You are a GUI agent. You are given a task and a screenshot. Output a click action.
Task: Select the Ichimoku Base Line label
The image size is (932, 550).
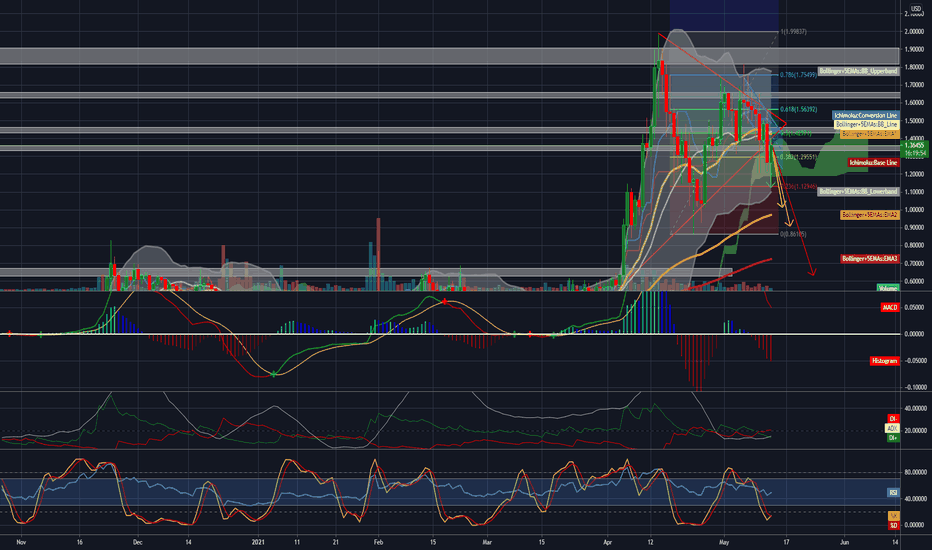tap(873, 162)
